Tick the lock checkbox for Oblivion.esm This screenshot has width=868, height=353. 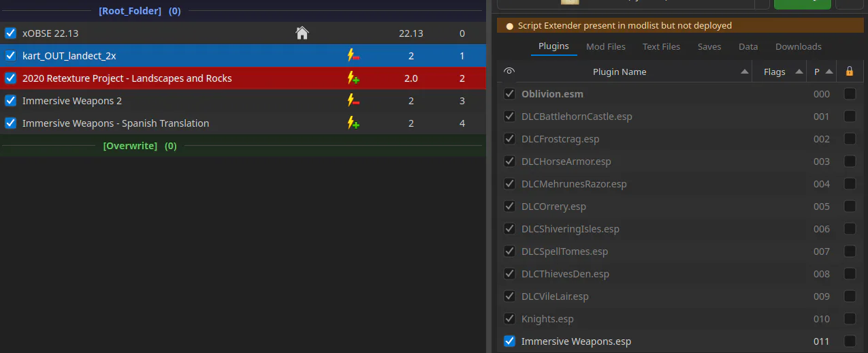click(850, 94)
